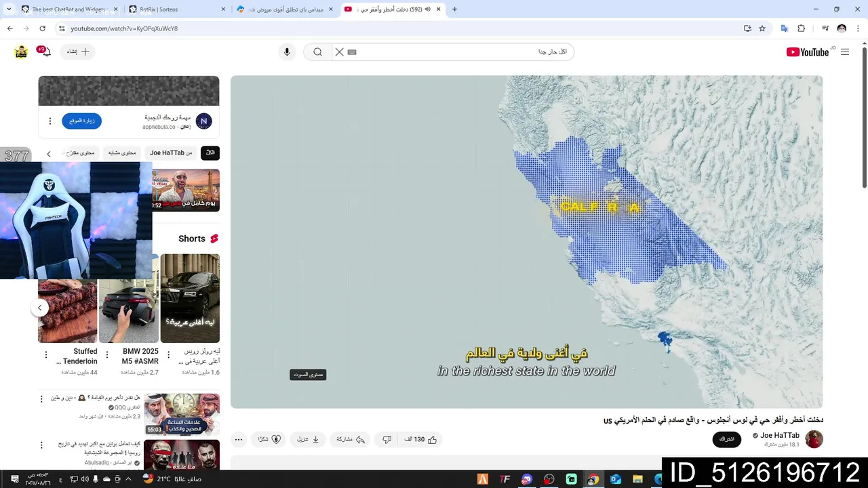Click the YouTube logo to go home
868x488 pixels.
tap(808, 52)
